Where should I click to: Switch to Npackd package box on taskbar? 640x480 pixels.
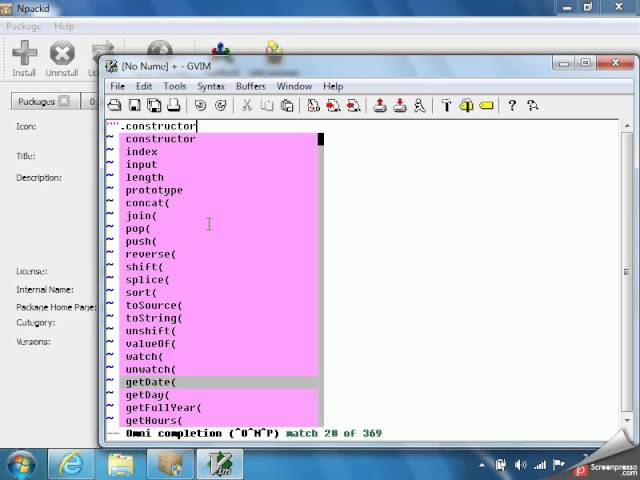[x=170, y=464]
